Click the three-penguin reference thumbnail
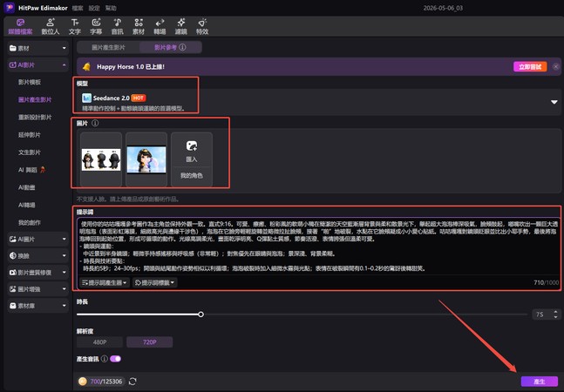The width and height of the screenshot is (564, 392). (101, 159)
